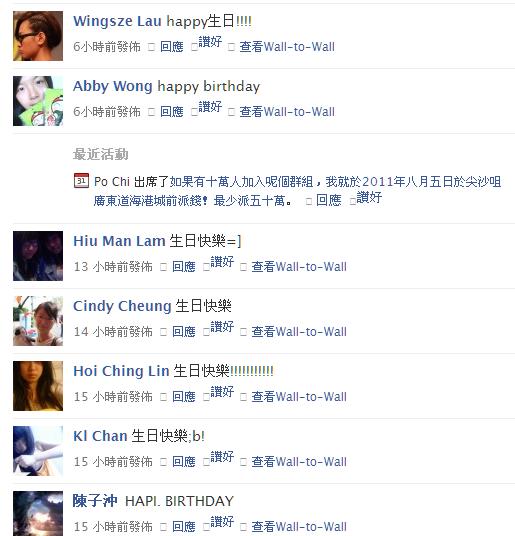This screenshot has height=536, width=515.
Task: Like (讚好) Abby Wong's birthday post
Action: (210, 107)
